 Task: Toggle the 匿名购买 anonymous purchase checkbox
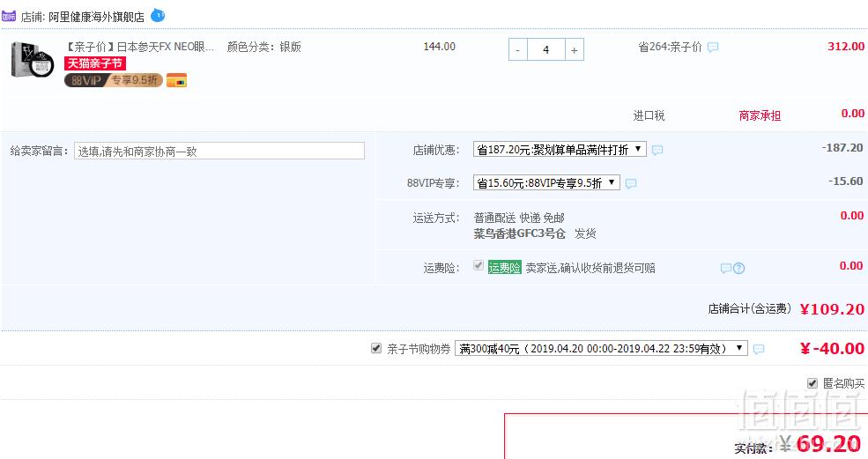(812, 382)
